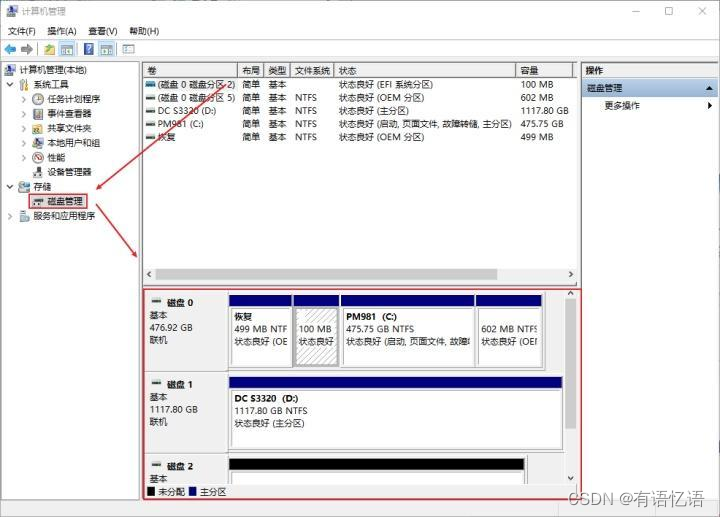
Task: Click the 更多操作 action link
Action: [622, 106]
